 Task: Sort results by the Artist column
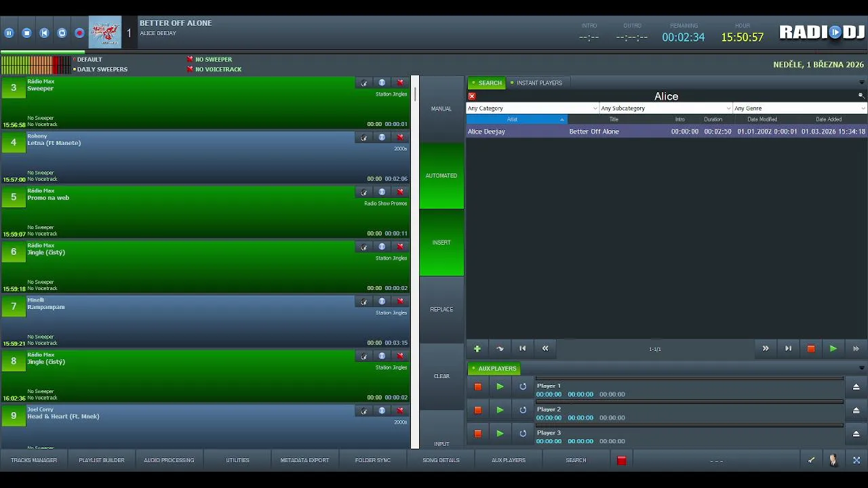(516, 119)
